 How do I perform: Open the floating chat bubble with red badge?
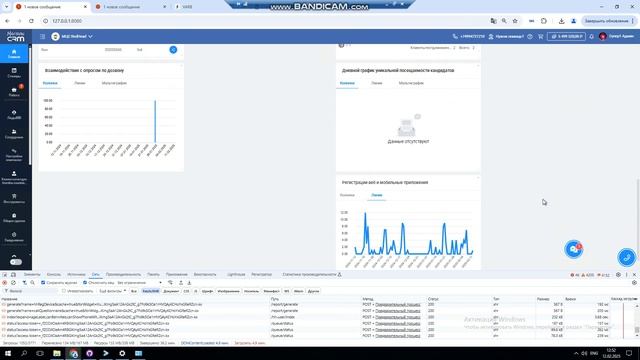coord(573,249)
